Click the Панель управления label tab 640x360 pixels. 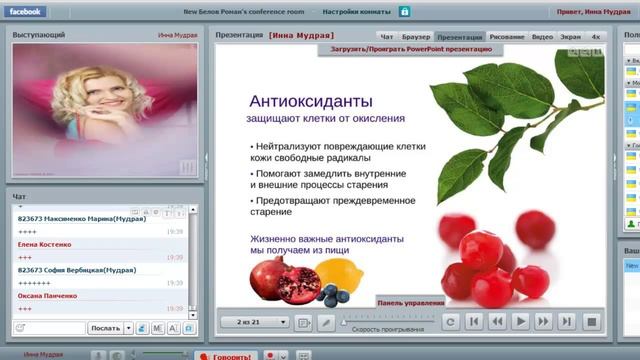[x=411, y=303]
